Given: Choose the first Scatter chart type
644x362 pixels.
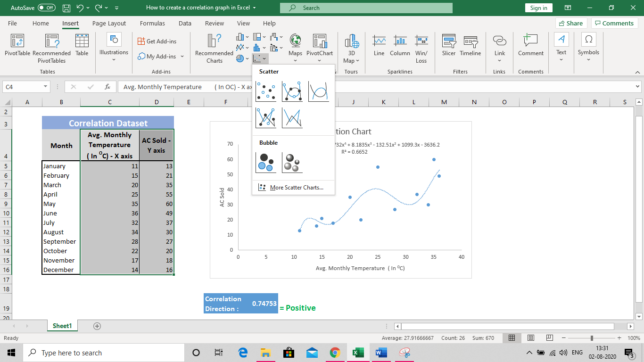Looking at the screenshot, I should pos(265,92).
